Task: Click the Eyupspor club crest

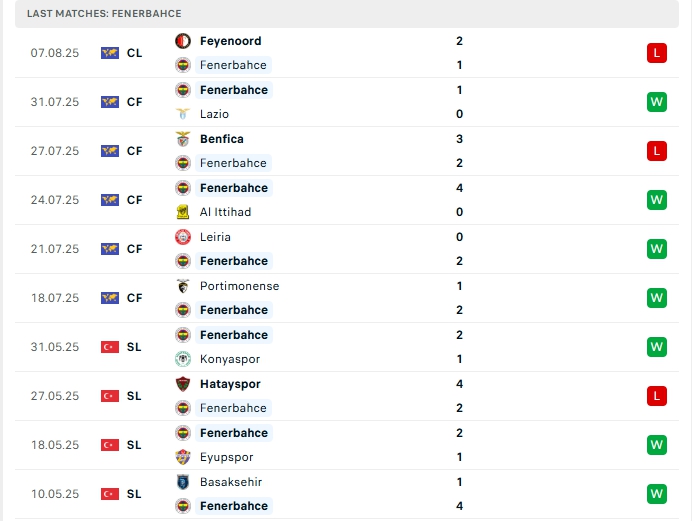Action: 183,457
